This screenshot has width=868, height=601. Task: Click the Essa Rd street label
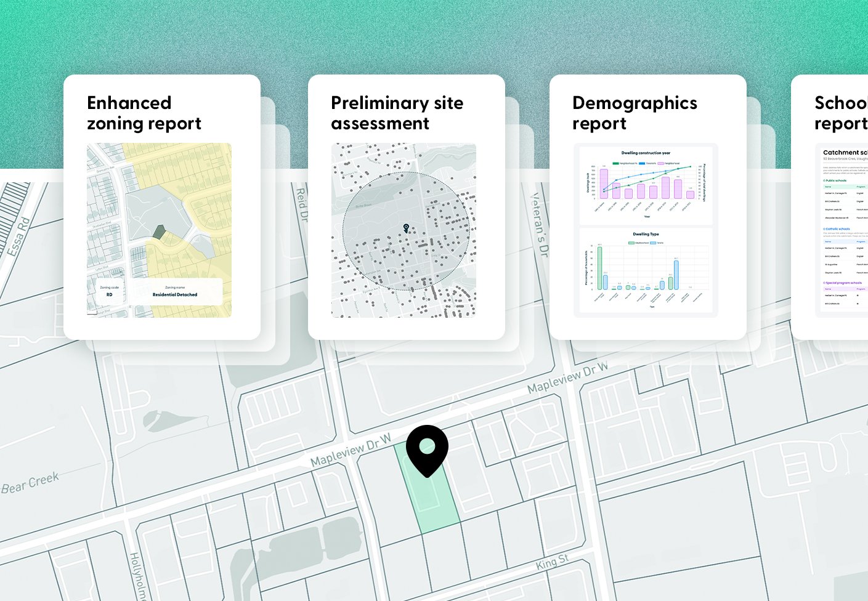click(x=18, y=236)
